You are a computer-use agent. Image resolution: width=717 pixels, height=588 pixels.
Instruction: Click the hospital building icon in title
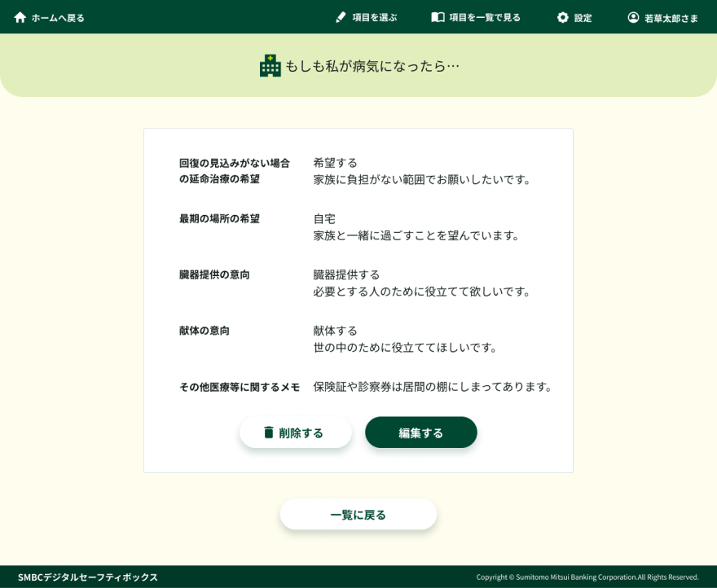tap(271, 65)
